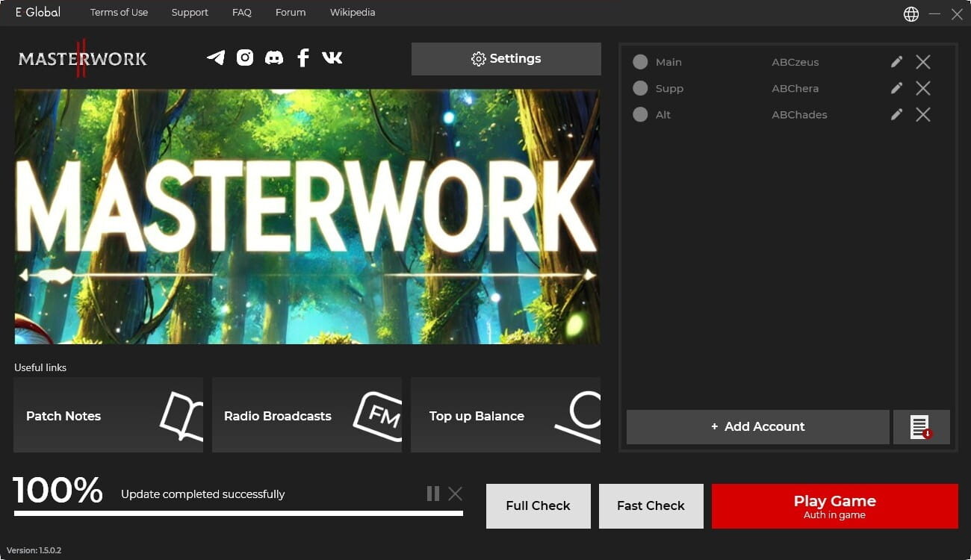Click the Masterwork forest banner image
The image size is (971, 560).
306,217
